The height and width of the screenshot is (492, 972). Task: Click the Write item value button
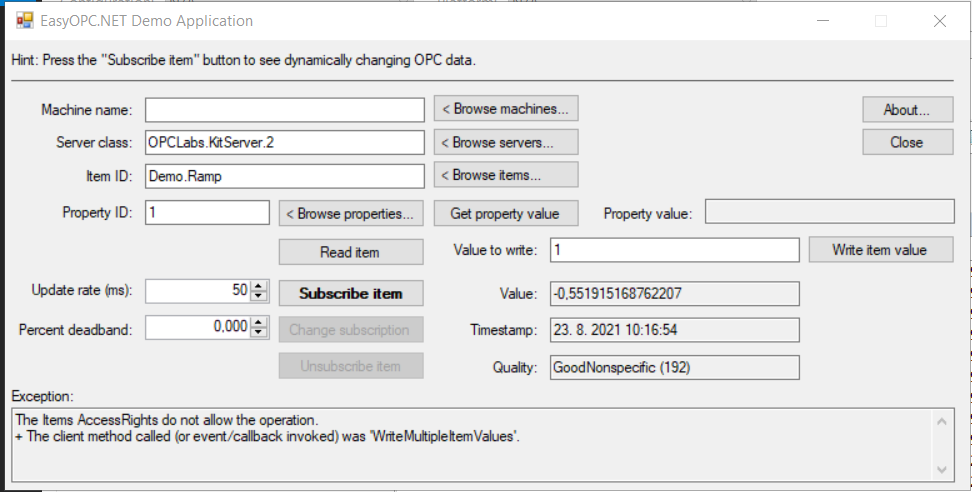[881, 250]
